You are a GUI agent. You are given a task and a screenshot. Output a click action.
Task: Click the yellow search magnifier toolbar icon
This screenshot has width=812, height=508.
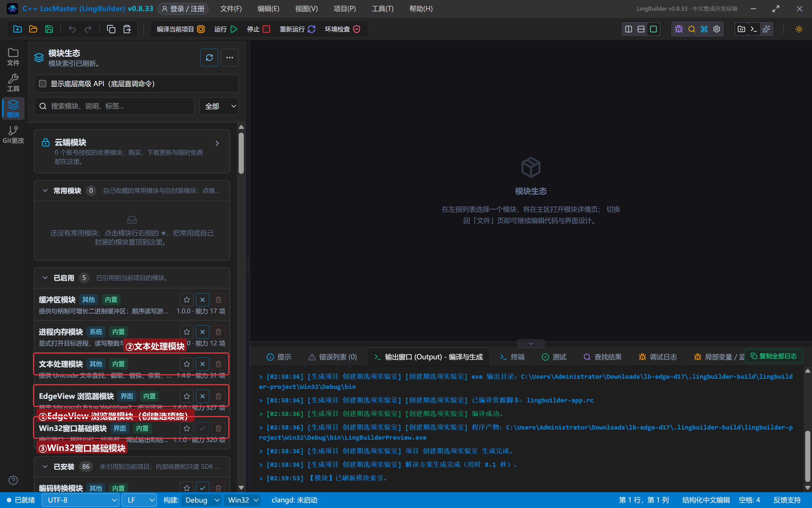(692, 29)
